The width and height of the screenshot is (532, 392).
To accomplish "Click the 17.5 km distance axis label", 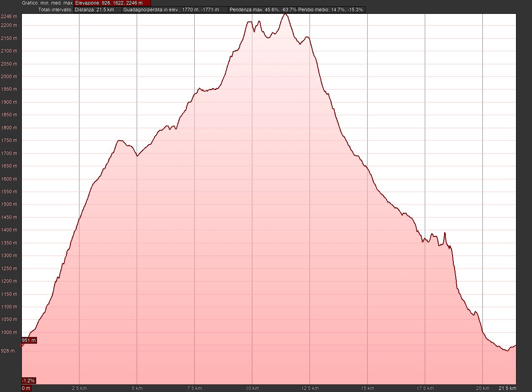I will [x=425, y=388].
